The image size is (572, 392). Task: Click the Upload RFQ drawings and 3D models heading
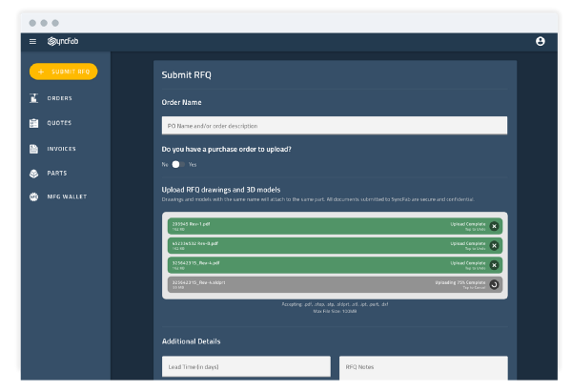click(x=221, y=190)
